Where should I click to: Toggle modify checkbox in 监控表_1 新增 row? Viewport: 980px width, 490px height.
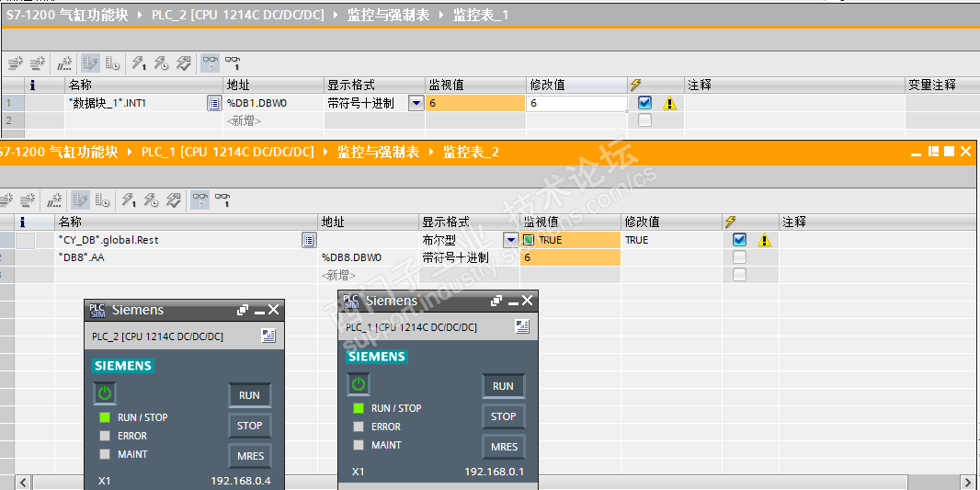tap(645, 120)
